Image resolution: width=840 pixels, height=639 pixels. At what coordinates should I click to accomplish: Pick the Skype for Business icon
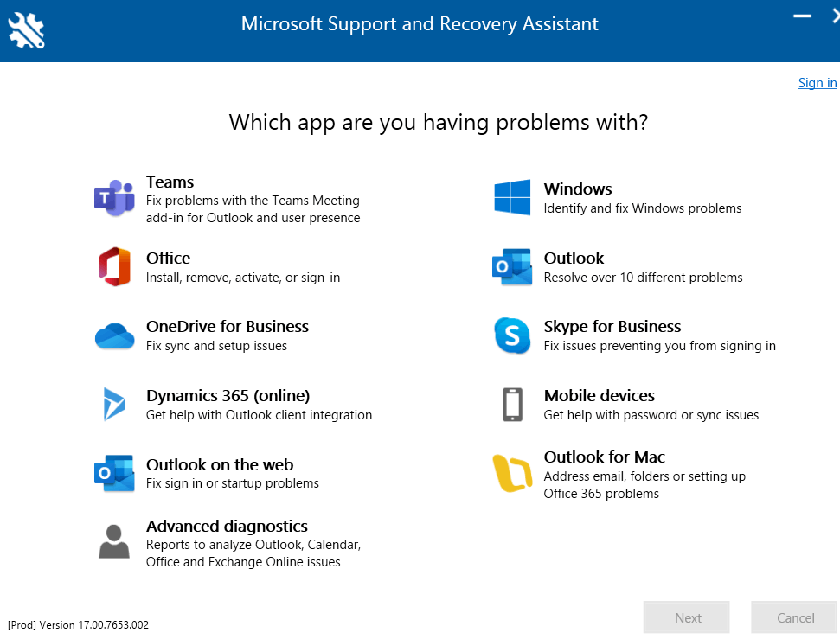pos(512,335)
